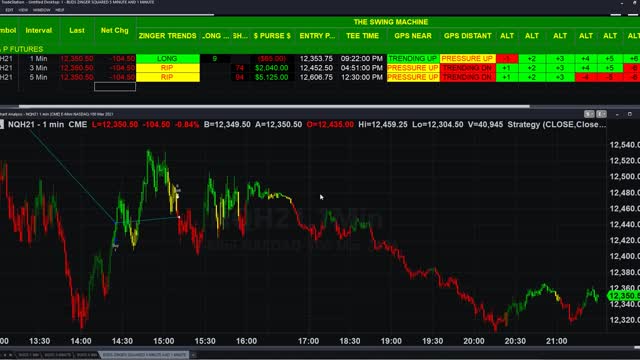Click the GPS NEAR column header
The width and height of the screenshot is (640, 360).
(413, 36)
